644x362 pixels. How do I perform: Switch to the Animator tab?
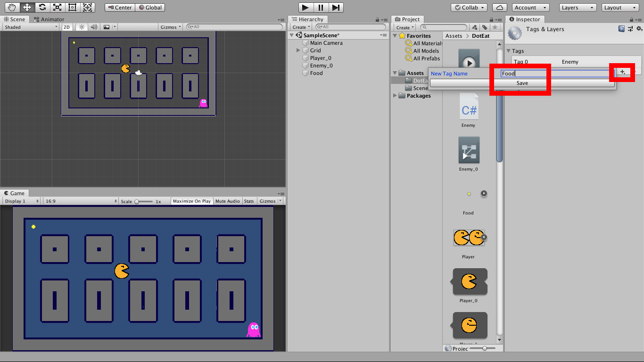pos(49,19)
